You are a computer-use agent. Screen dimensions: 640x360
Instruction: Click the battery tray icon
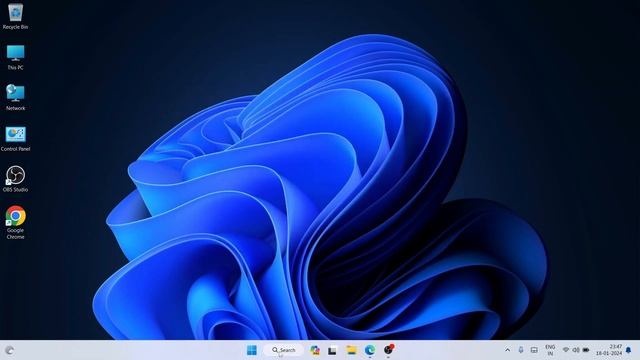(x=586, y=350)
